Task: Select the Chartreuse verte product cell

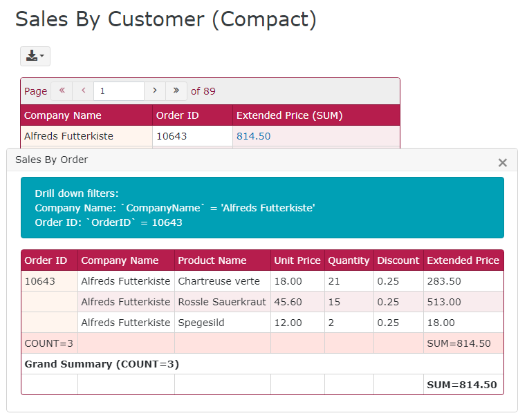Action: 219,281
